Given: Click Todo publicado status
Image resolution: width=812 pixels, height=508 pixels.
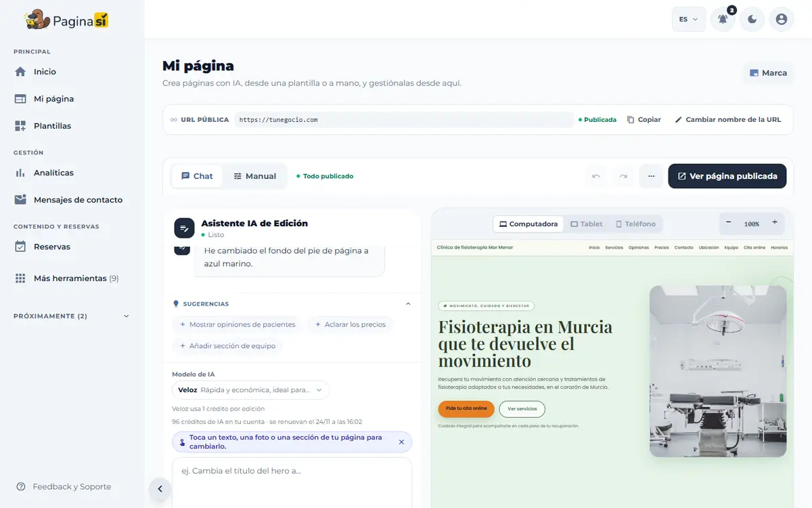Looking at the screenshot, I should pos(325,176).
